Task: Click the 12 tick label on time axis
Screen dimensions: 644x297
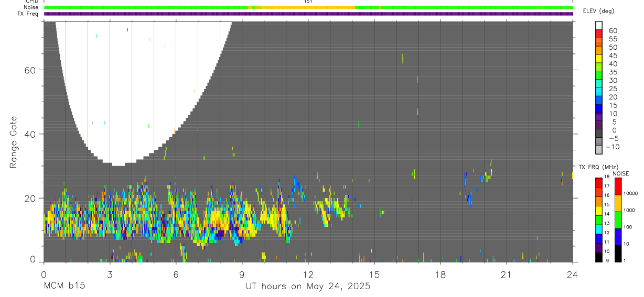Action: (308, 274)
